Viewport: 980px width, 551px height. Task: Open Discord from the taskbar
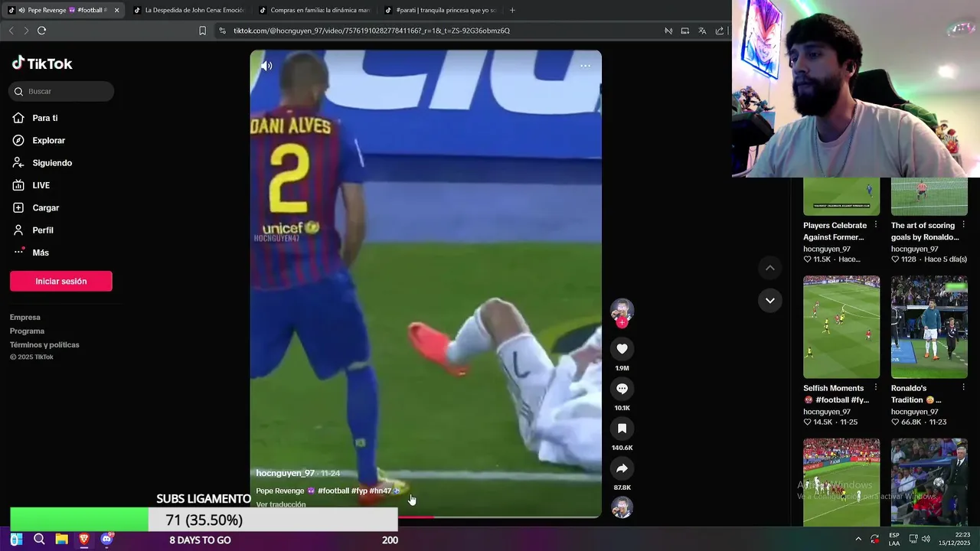coord(106,540)
